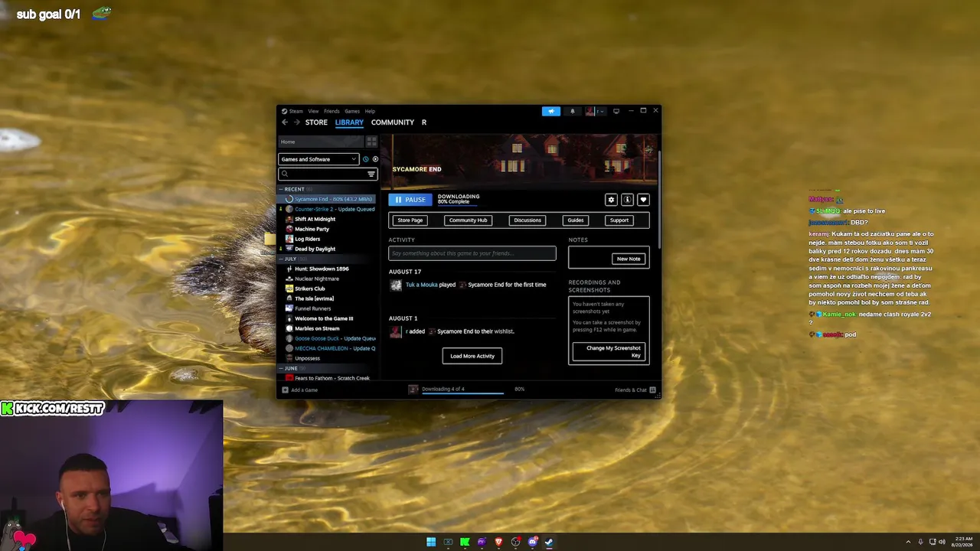Viewport: 980px width, 551px height.
Task: Open the Steam announcements megaphone icon
Action: tap(550, 111)
